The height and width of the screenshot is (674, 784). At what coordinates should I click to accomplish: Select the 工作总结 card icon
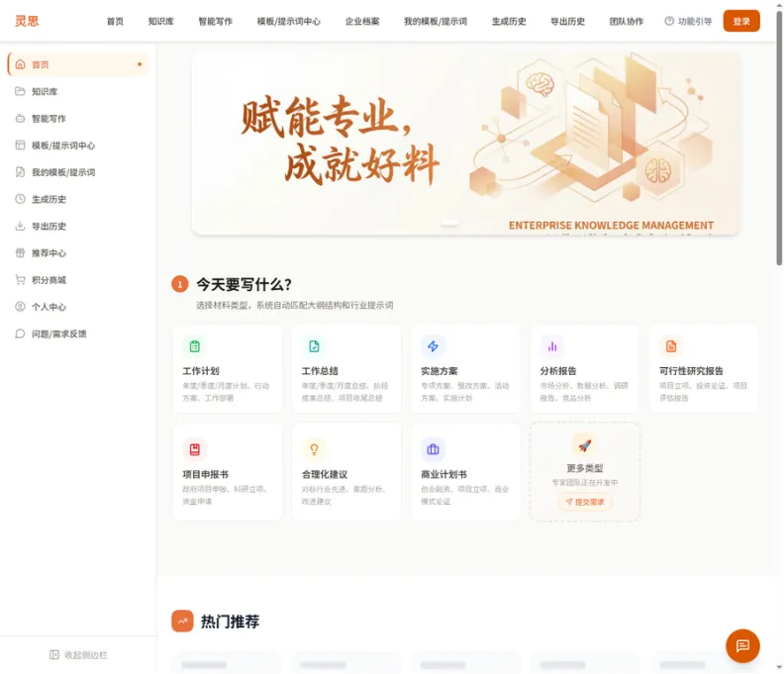point(314,346)
